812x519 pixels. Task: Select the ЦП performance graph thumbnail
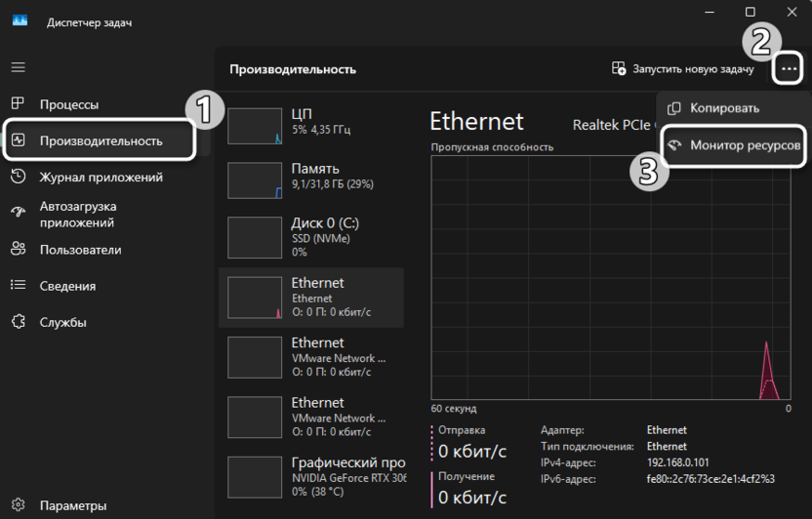[x=255, y=126]
